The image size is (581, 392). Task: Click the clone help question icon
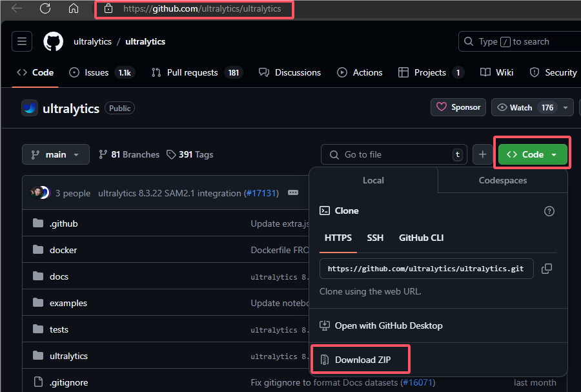[549, 211]
